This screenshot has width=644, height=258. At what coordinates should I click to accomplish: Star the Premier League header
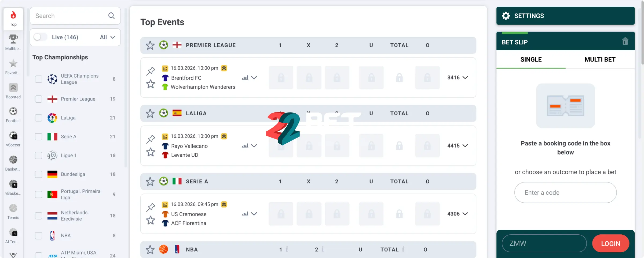pyautogui.click(x=150, y=45)
